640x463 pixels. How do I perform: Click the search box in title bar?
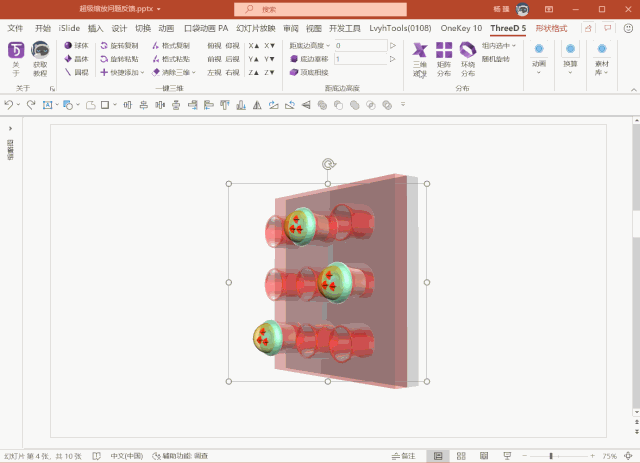320,9
